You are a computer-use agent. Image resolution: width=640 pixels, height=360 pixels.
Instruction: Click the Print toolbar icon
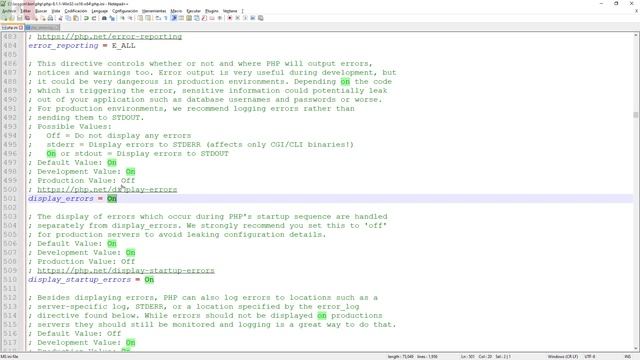(x=50, y=18)
